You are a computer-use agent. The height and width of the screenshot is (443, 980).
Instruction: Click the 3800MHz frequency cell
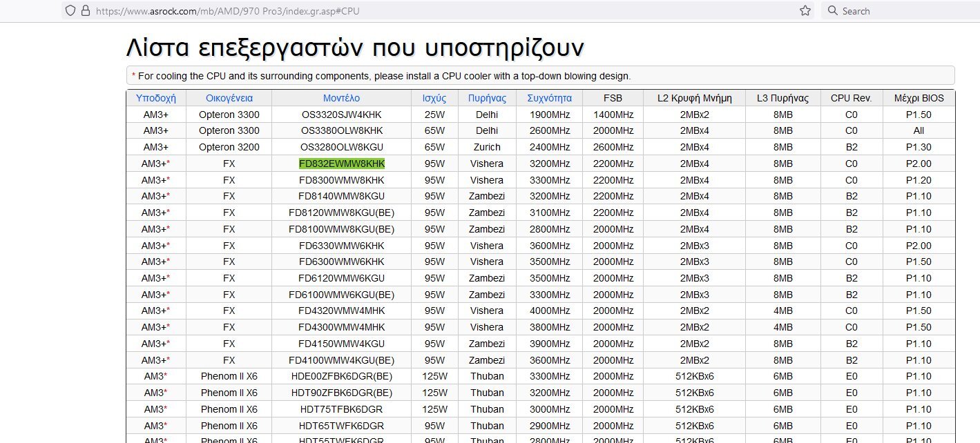click(549, 327)
